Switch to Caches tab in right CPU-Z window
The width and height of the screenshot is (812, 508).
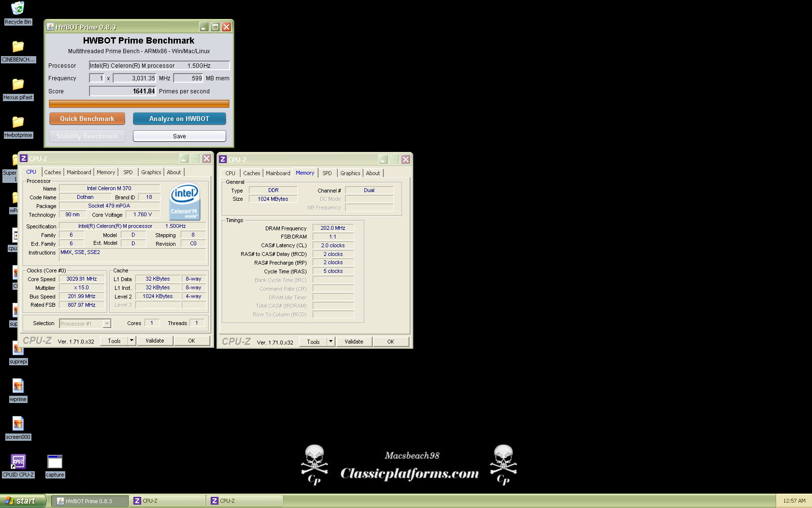(x=252, y=173)
